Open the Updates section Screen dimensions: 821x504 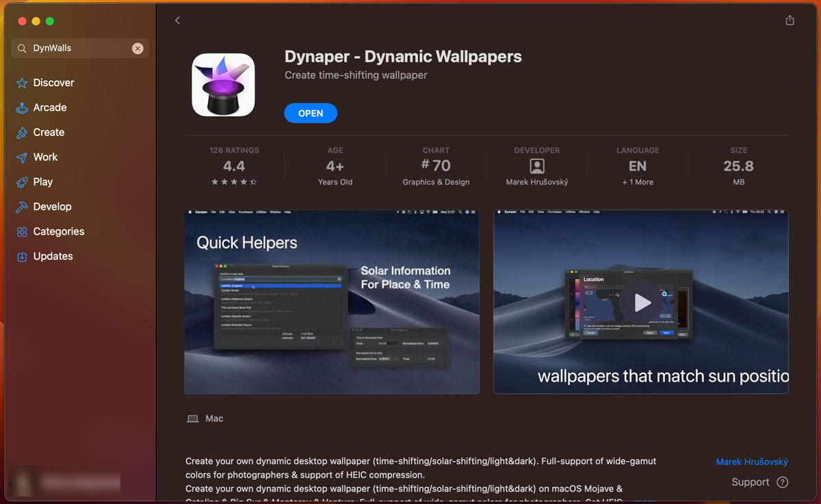click(53, 256)
